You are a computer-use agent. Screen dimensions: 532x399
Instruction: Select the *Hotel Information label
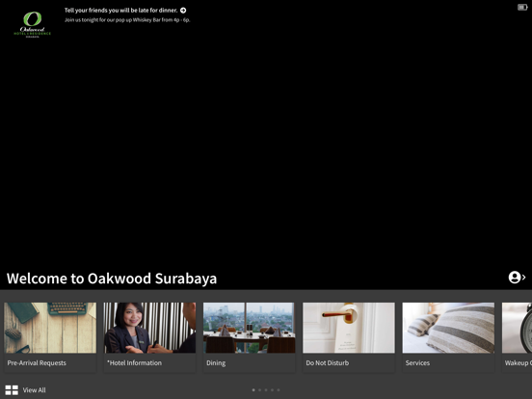click(134, 363)
